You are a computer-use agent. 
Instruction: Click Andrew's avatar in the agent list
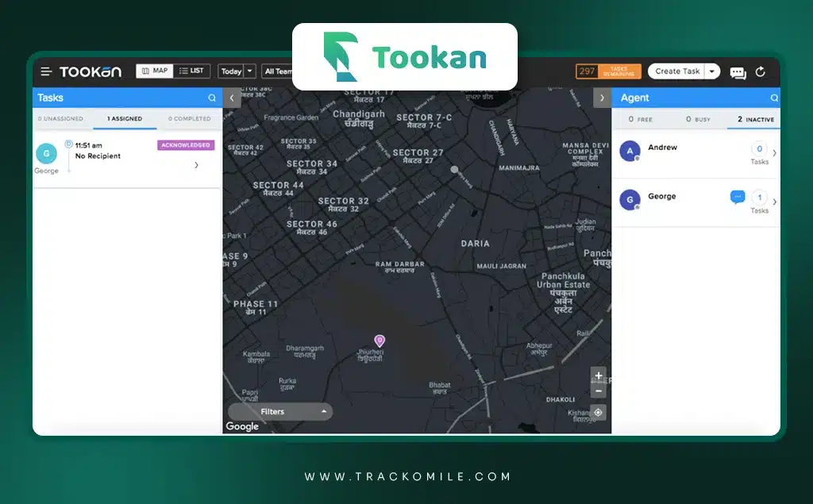(630, 151)
